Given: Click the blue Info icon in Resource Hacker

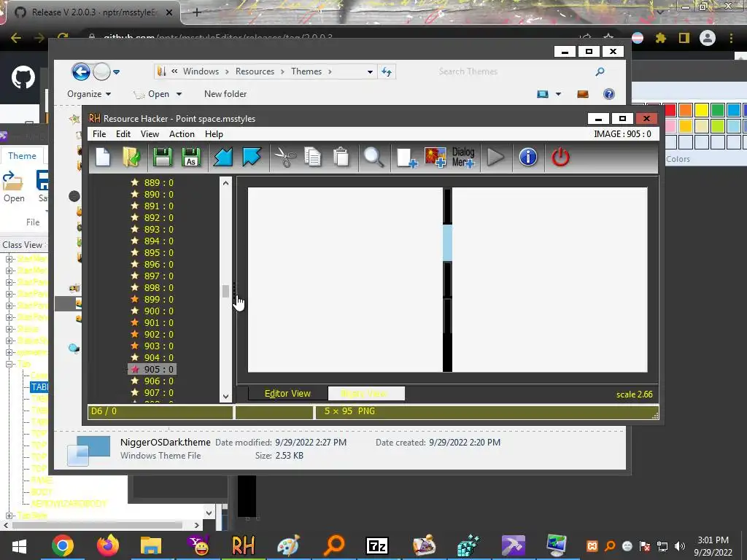Looking at the screenshot, I should click(x=528, y=157).
